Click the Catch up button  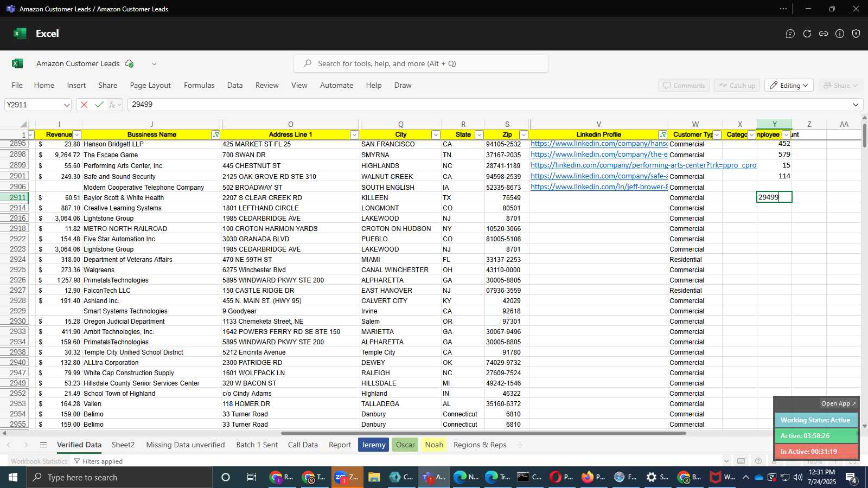click(x=737, y=85)
